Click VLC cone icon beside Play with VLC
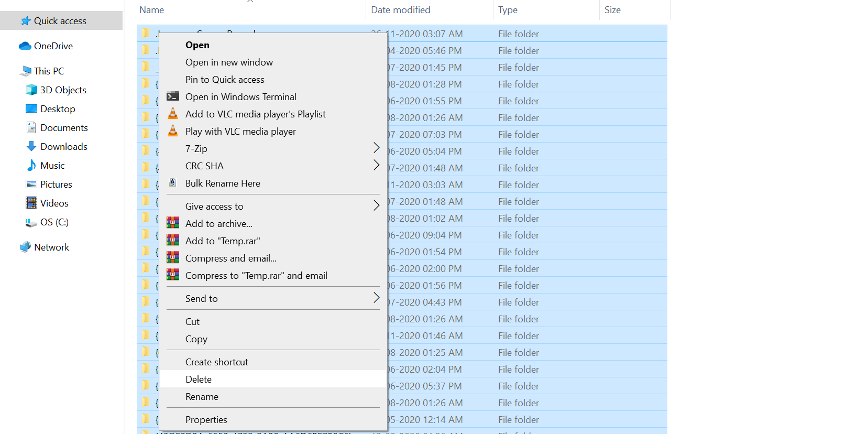 coord(173,131)
